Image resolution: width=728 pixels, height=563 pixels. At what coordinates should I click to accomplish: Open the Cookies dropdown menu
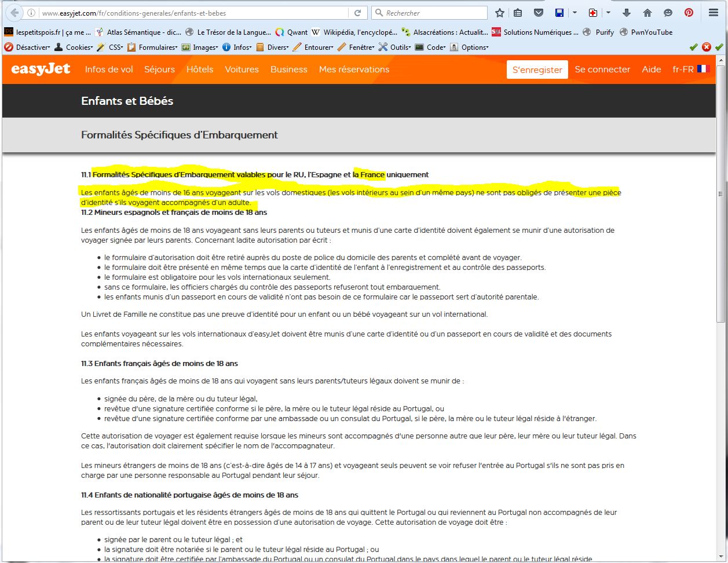74,47
